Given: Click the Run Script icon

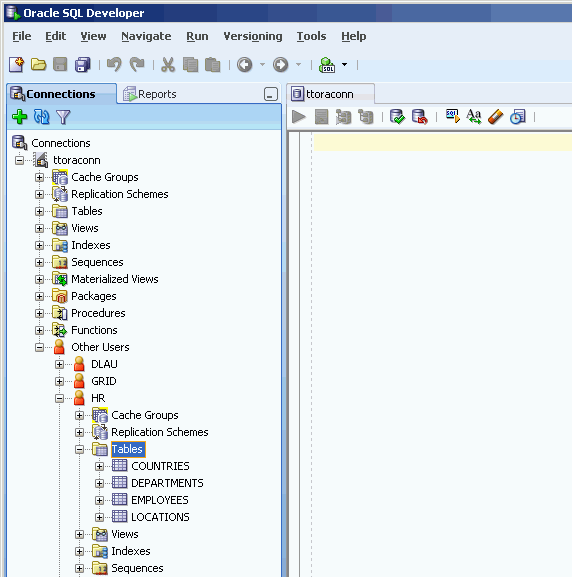Looking at the screenshot, I should click(x=321, y=117).
